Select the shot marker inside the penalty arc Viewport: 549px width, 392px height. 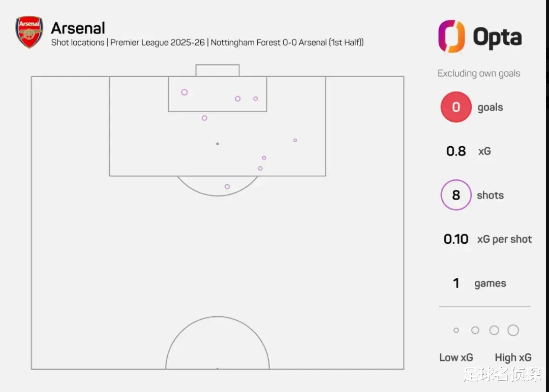[x=227, y=186]
